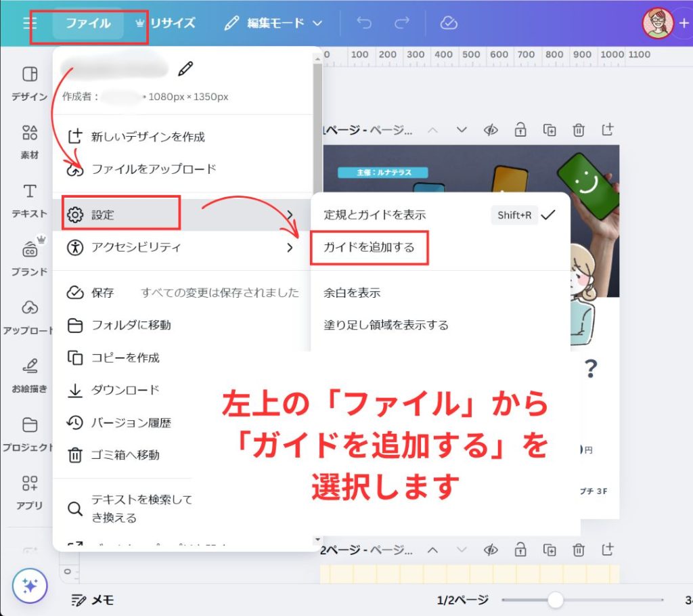Open the メモ notes button

coord(93,600)
